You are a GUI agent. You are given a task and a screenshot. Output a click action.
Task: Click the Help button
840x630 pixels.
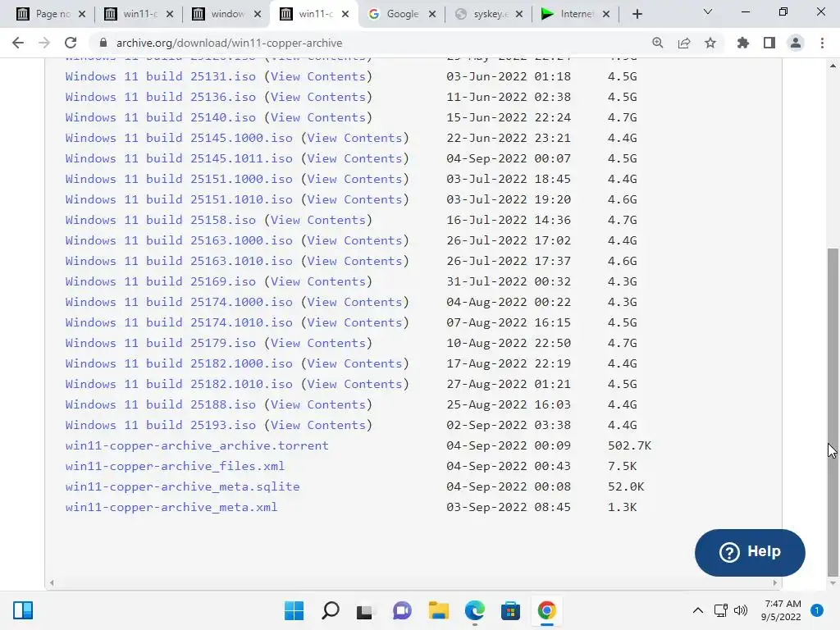pos(750,552)
